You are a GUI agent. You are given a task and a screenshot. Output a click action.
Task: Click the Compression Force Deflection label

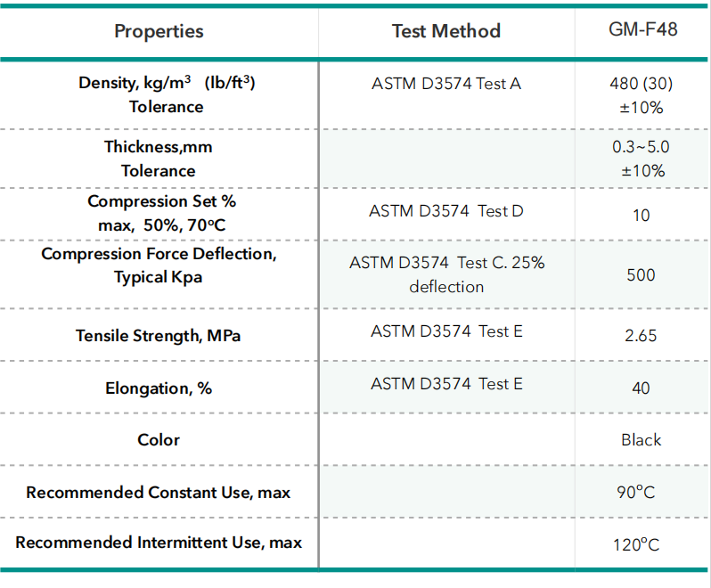(x=159, y=255)
